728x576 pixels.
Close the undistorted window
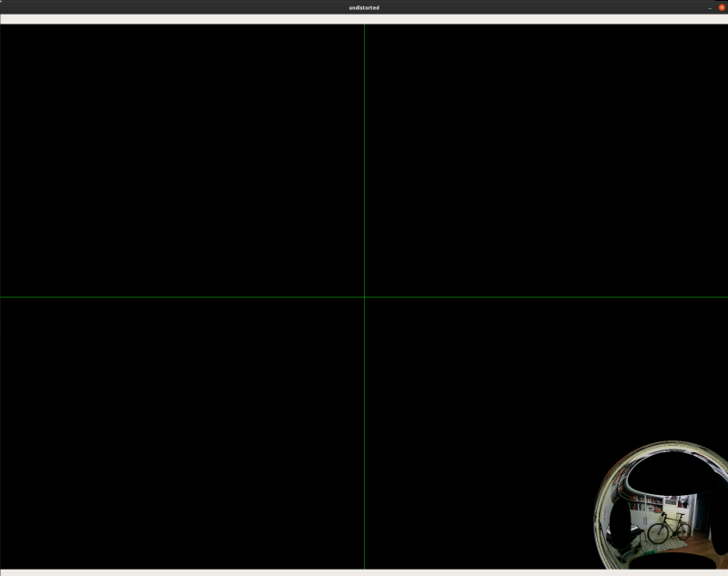coord(722,7)
